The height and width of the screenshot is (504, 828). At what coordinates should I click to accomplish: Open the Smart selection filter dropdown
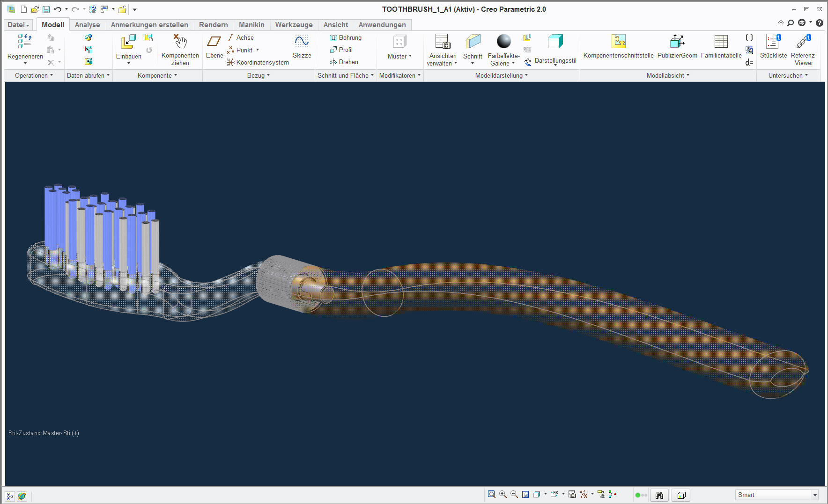pyautogui.click(x=815, y=495)
